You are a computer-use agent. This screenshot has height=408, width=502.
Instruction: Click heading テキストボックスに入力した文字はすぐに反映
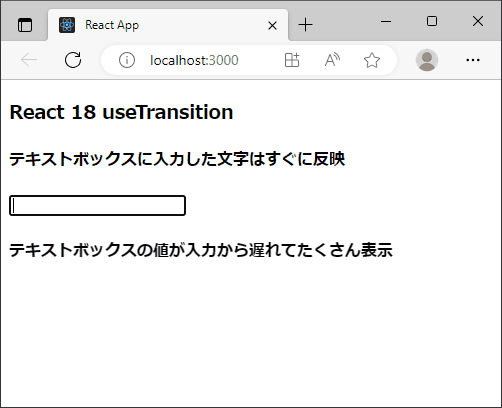pos(177,159)
